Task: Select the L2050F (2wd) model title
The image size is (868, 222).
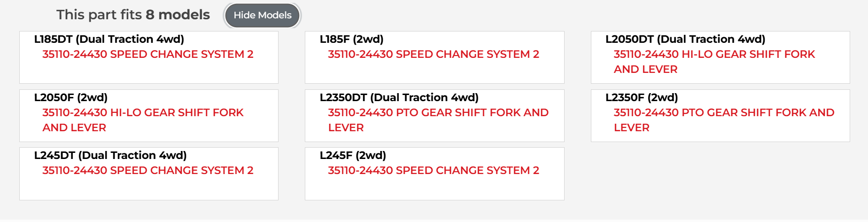Action: [71, 98]
